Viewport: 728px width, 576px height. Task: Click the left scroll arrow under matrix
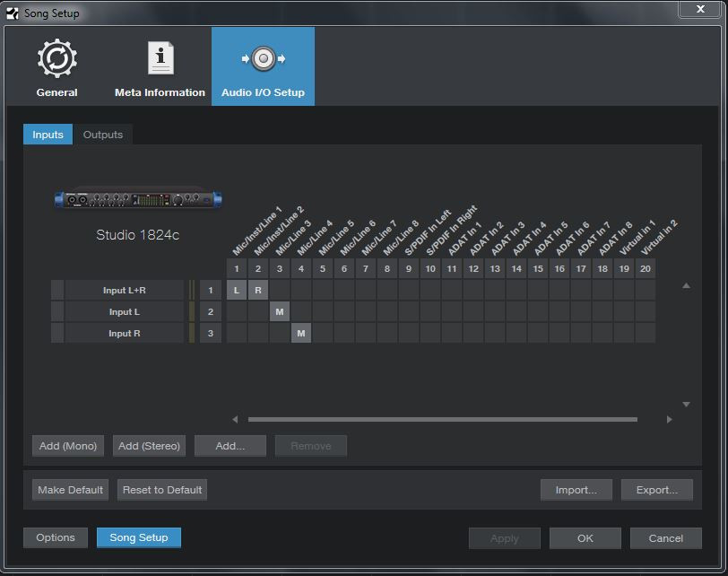pos(235,419)
